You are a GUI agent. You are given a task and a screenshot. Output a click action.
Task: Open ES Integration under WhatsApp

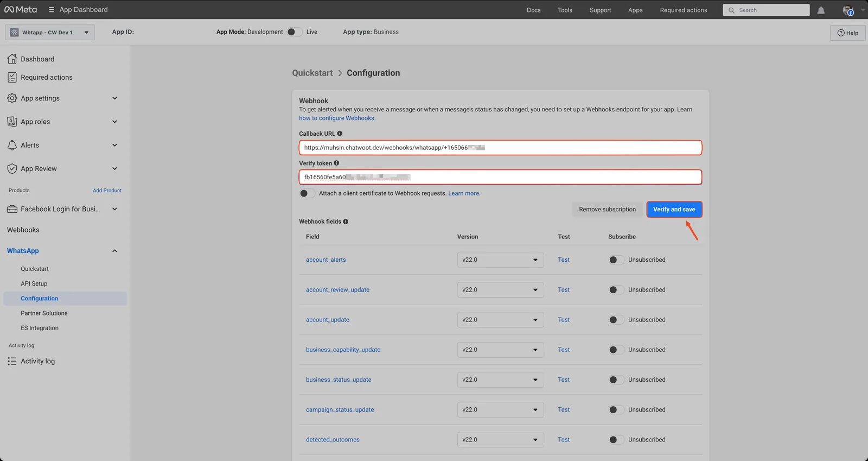(40, 328)
